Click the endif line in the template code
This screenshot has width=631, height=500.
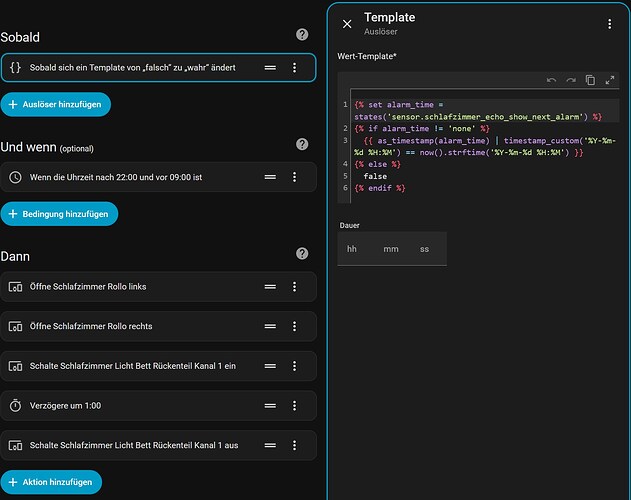(379, 188)
